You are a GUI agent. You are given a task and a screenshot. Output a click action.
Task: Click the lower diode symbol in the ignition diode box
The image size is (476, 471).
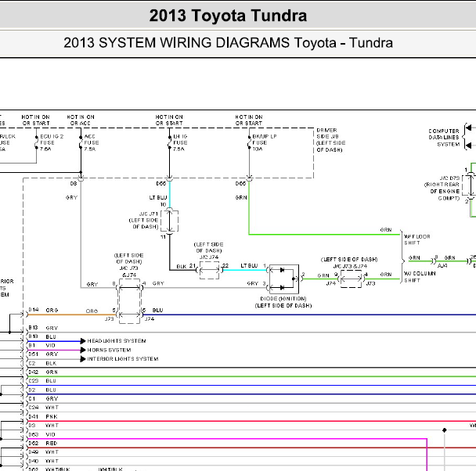point(282,287)
